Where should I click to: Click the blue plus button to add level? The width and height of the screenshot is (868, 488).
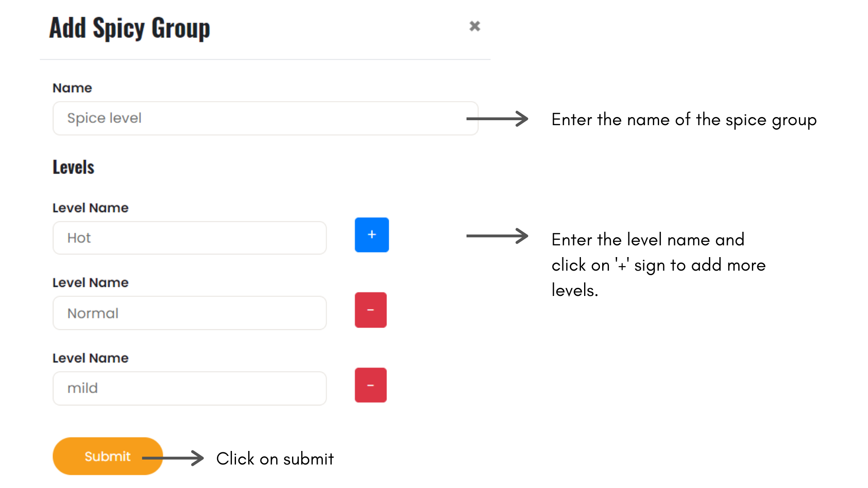pos(372,235)
